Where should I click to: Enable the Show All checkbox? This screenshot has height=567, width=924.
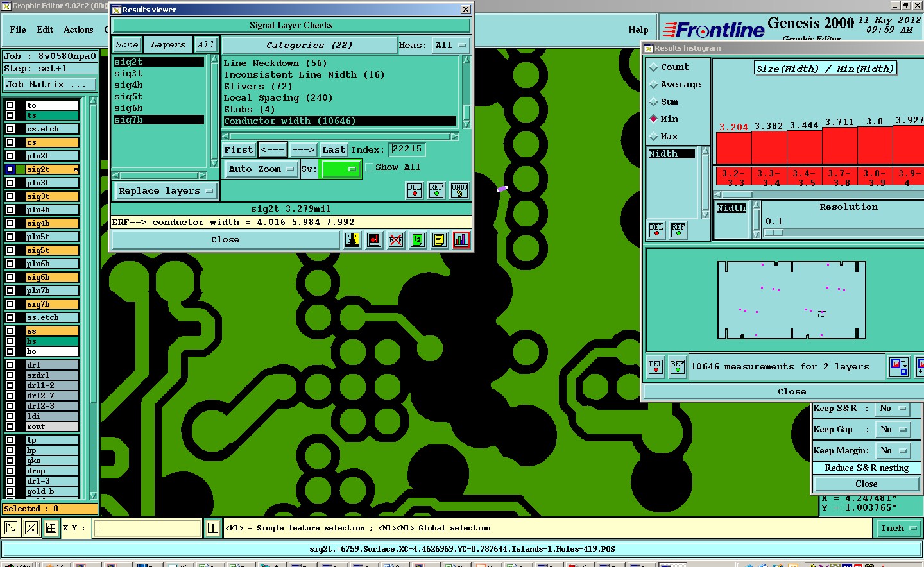[370, 167]
